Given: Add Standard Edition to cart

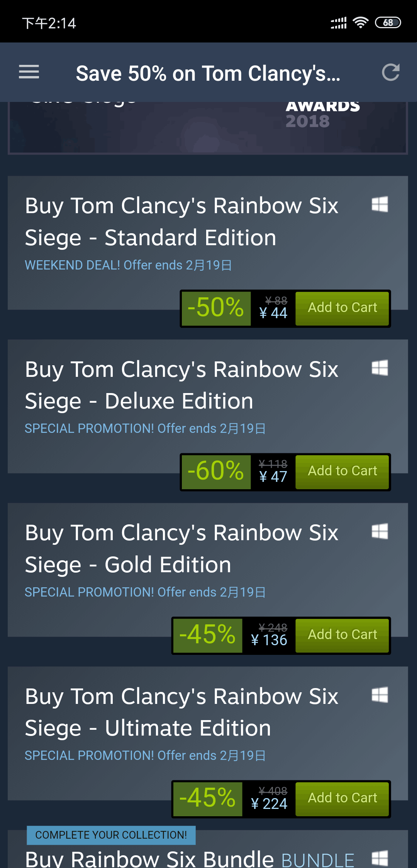Looking at the screenshot, I should 342,308.
